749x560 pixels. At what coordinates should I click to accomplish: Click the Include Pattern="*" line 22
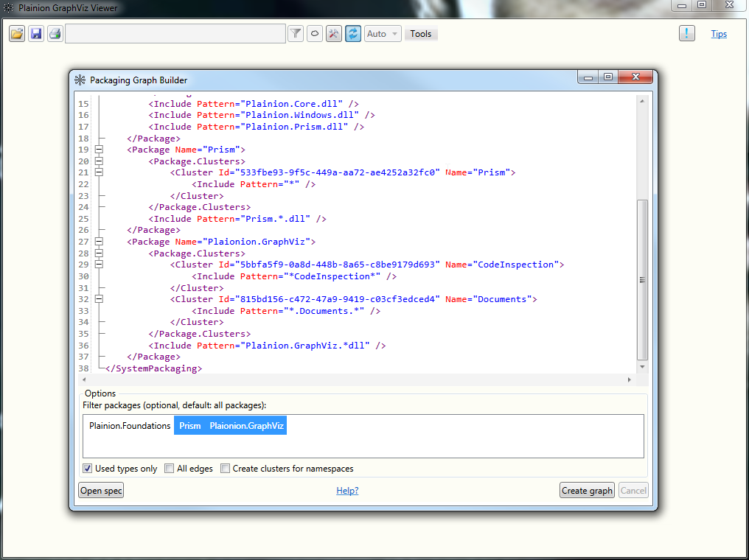(254, 184)
